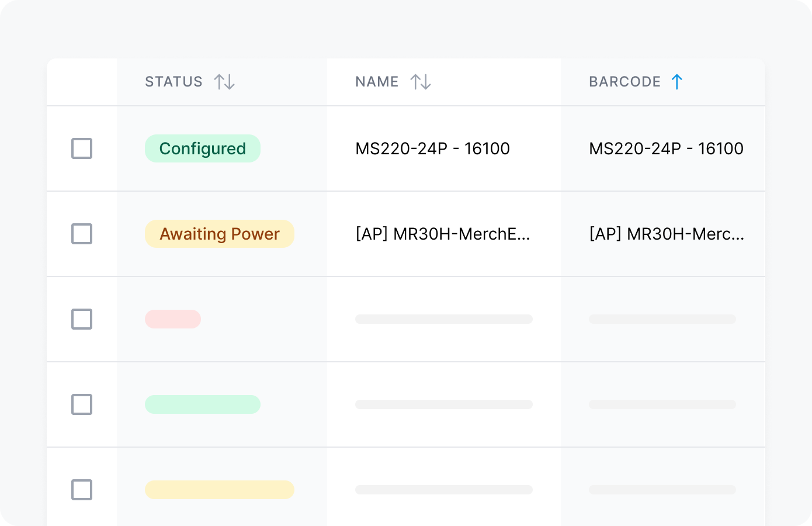Select the Awaiting Power status badge

coord(220,234)
